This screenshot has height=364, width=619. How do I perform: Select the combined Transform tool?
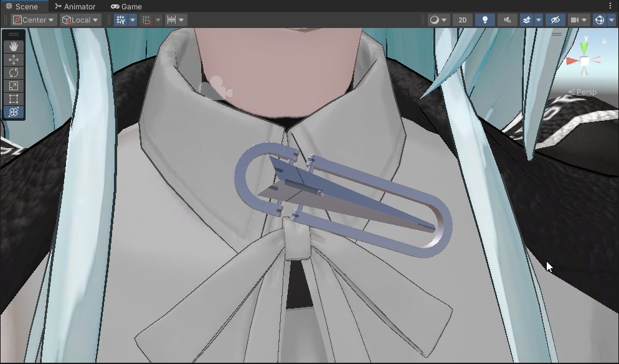pyautogui.click(x=14, y=112)
